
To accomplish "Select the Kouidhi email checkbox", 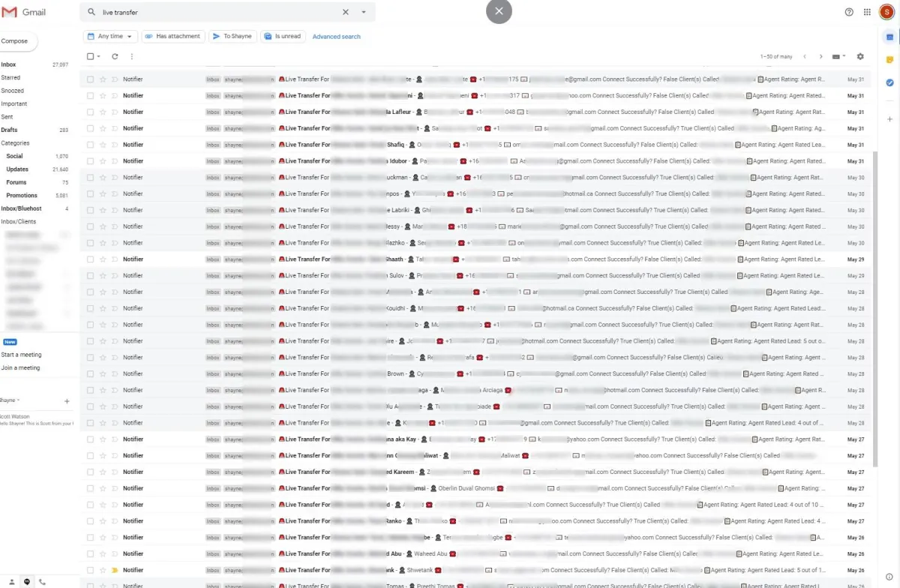I will [90, 308].
